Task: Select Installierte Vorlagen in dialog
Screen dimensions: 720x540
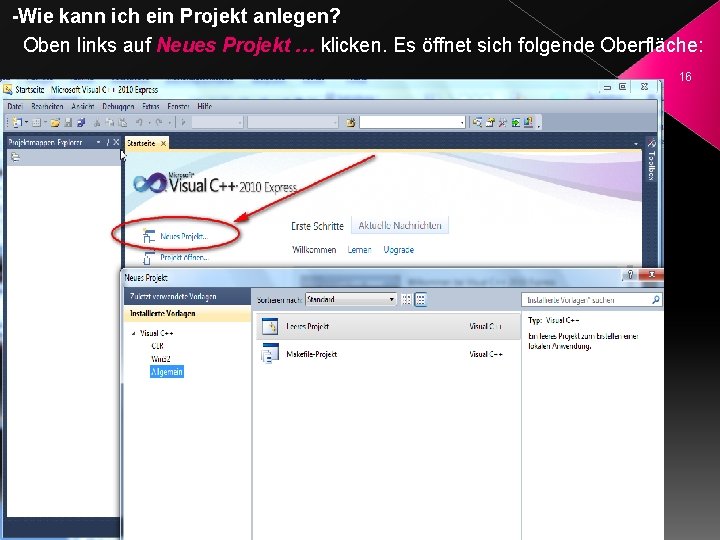Action: click(x=187, y=314)
